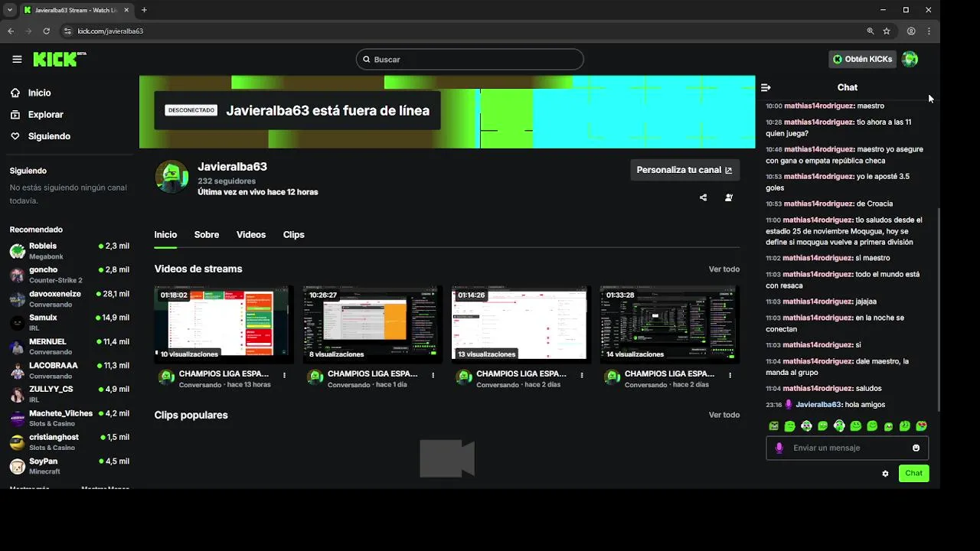
Task: Click the share channel icon
Action: 703,197
